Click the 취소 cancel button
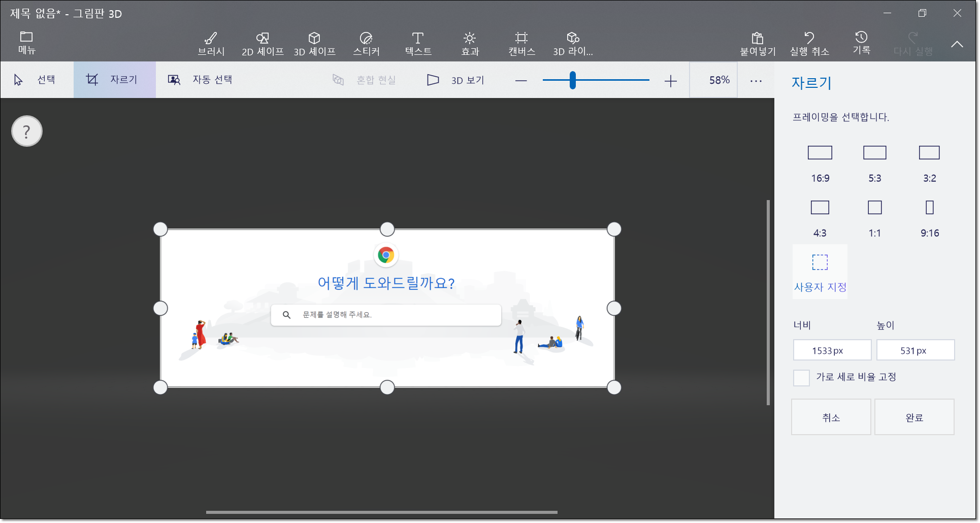 click(831, 417)
